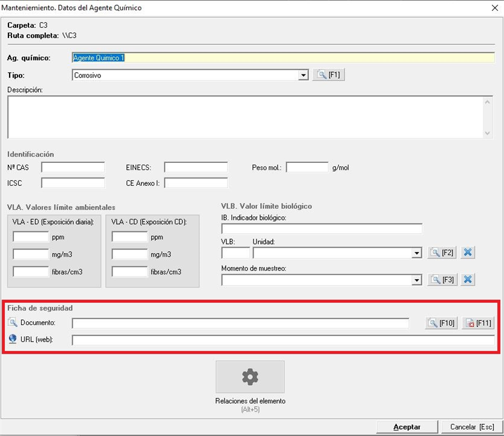
Task: Open the Unidad dropdown list
Action: pyautogui.click(x=416, y=253)
